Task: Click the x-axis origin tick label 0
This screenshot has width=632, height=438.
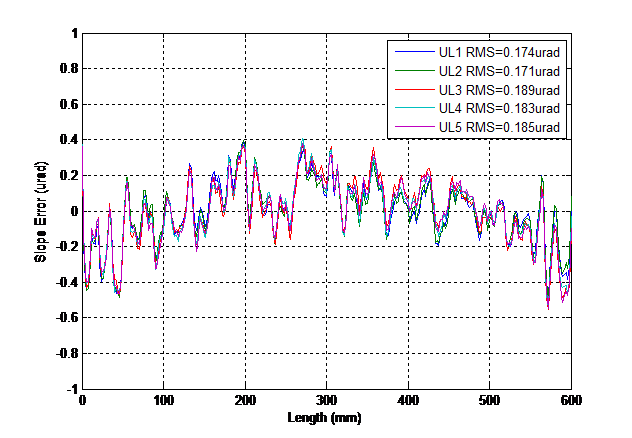Action: [83, 398]
